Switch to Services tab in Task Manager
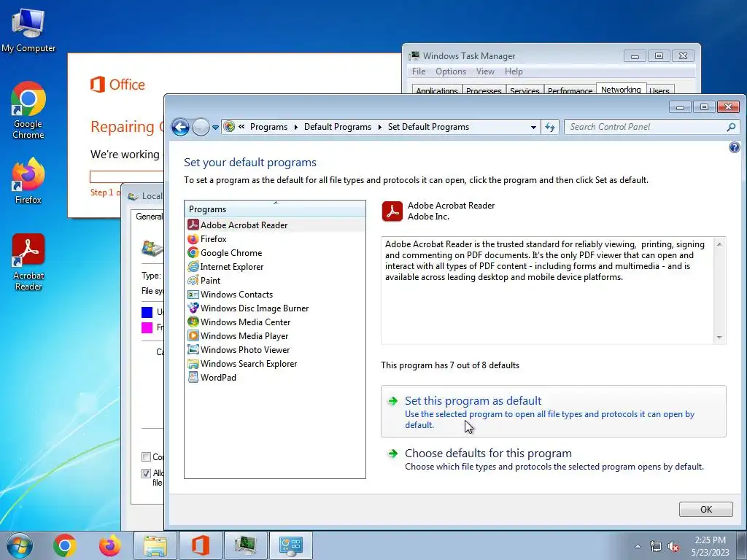 (x=525, y=90)
